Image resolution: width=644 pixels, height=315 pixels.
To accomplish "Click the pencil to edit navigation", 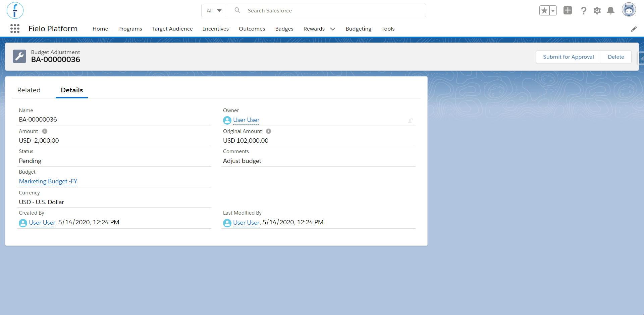I will point(634,29).
